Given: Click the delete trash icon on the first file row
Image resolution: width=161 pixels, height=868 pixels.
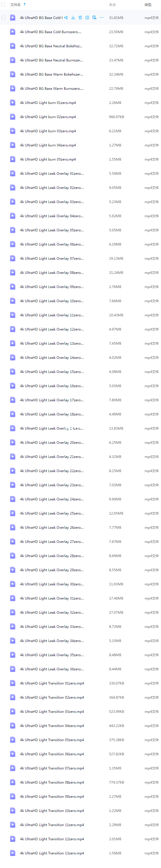Looking at the screenshot, I should point(80,18).
